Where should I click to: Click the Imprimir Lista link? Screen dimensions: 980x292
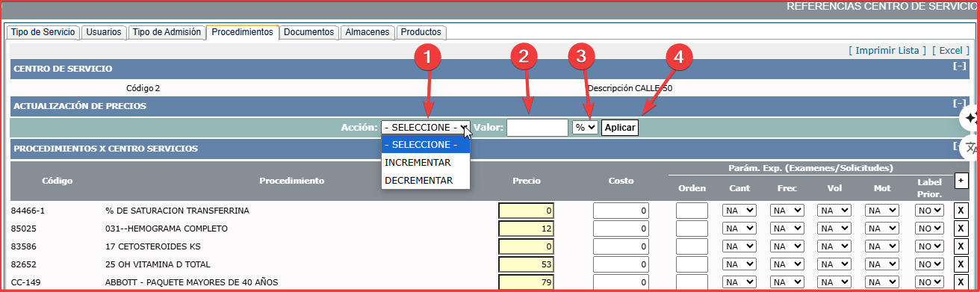pos(887,50)
